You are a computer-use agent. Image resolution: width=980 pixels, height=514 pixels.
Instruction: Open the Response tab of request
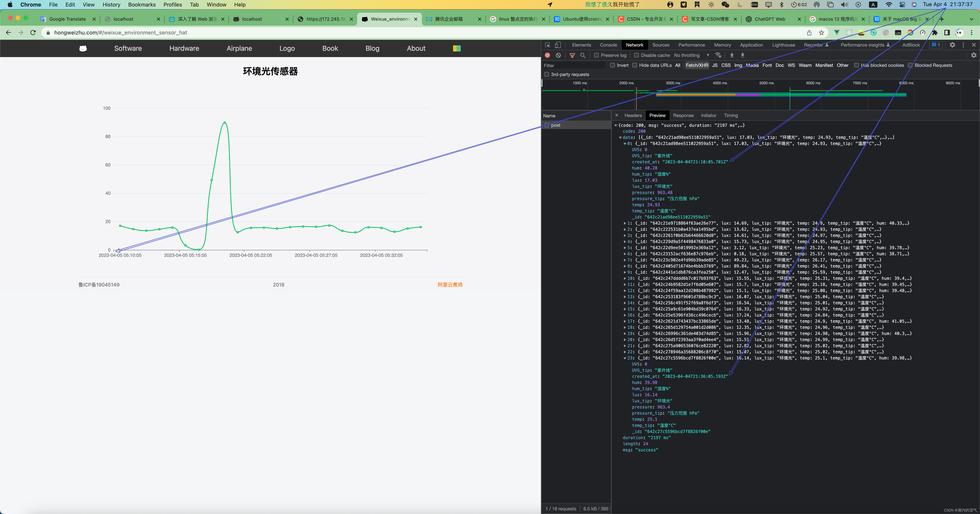click(683, 115)
